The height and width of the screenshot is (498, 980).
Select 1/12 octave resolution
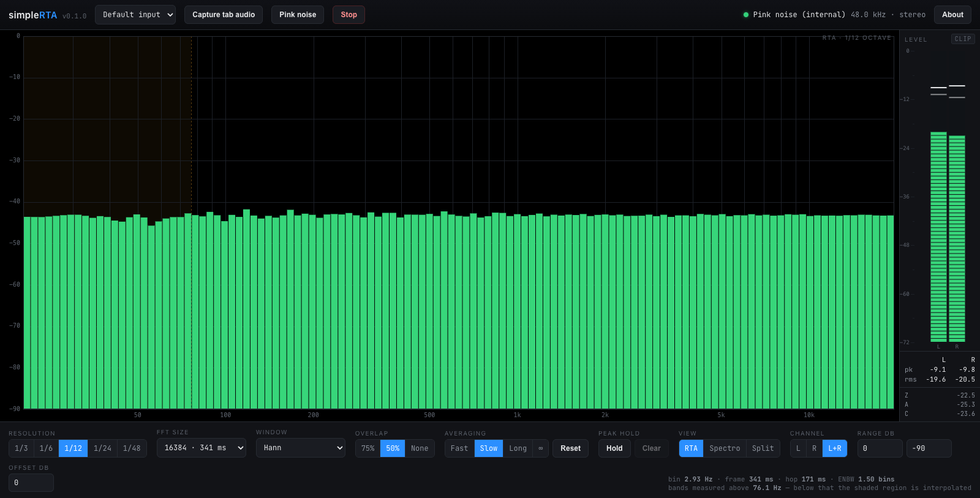73,448
